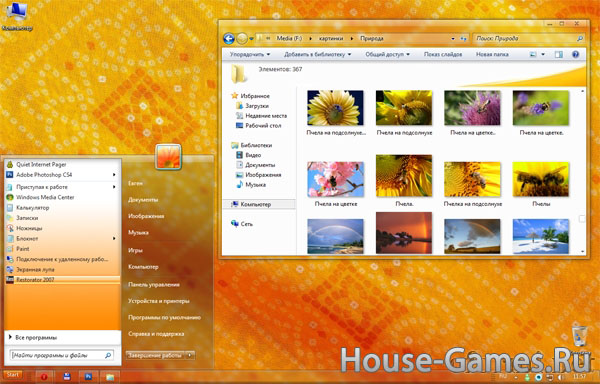Click the search magnifier in Start menu
Screen dimensions: 600x384
(x=108, y=355)
